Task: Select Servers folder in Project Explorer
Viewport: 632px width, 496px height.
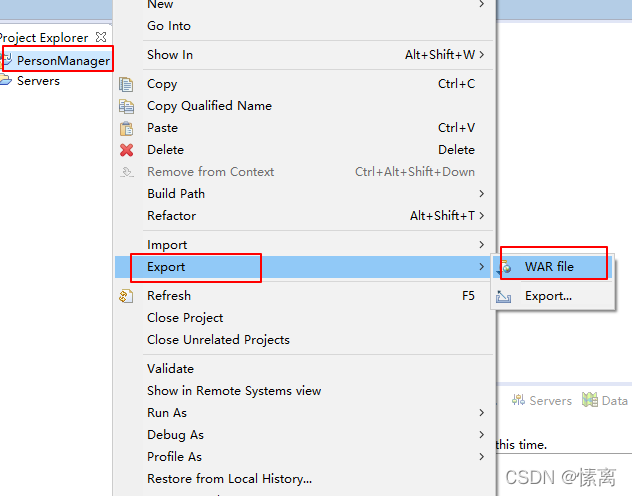Action: 38,81
